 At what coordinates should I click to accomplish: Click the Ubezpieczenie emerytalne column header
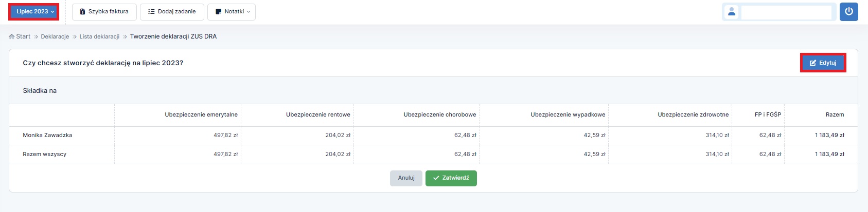pyautogui.click(x=201, y=115)
